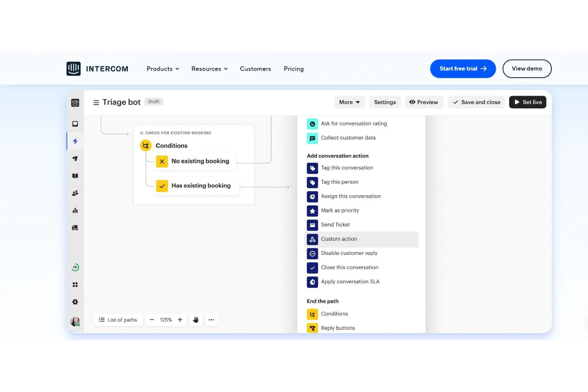Select the Automation lightning icon

click(x=75, y=141)
